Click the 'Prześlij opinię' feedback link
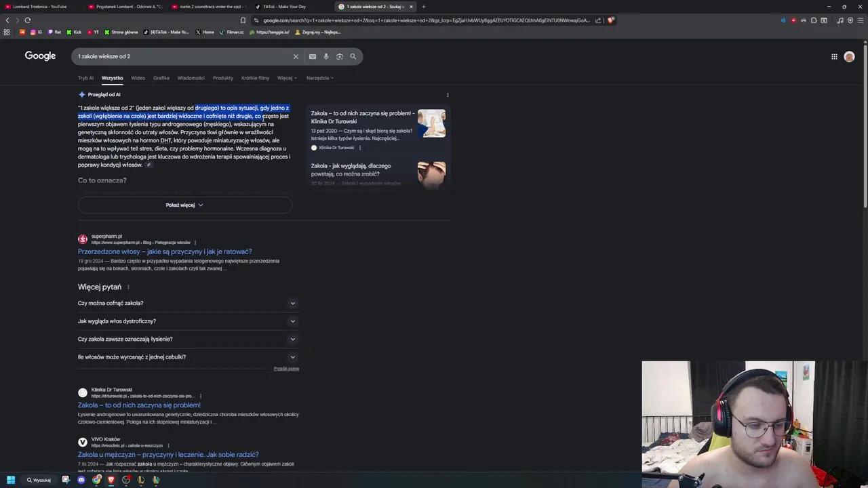868x488 pixels. [x=286, y=369]
